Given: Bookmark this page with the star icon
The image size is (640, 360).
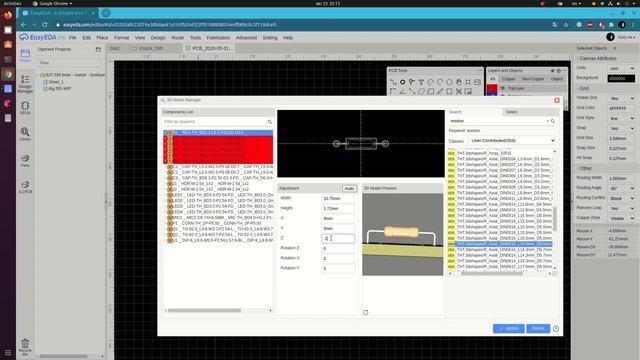Looking at the screenshot, I should 566,25.
